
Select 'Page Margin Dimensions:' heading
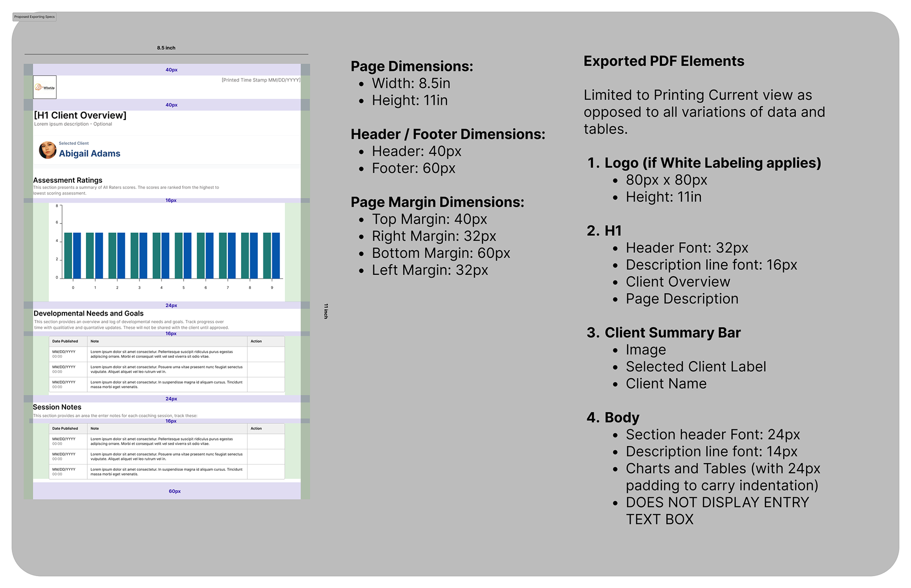coord(437,202)
